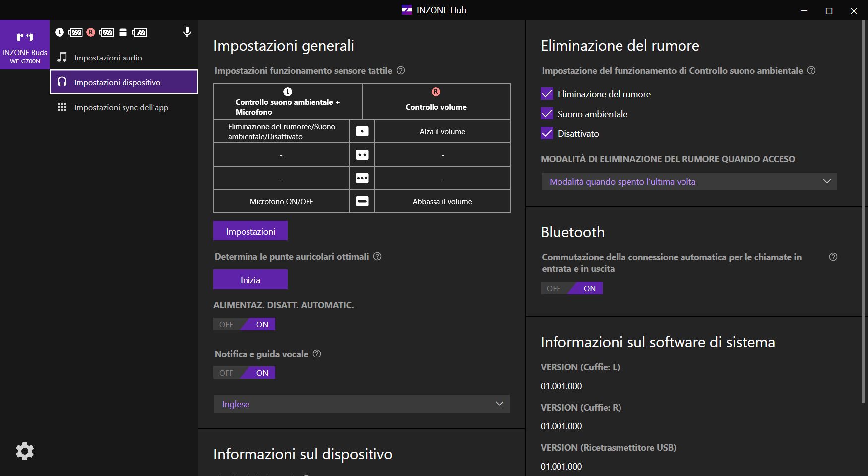Click the single-tap gesture icon
Image resolution: width=868 pixels, height=476 pixels.
362,131
